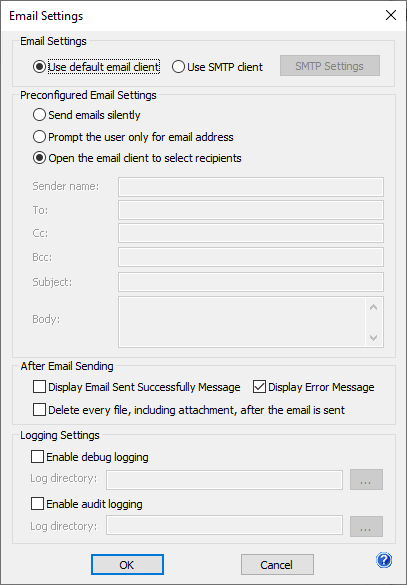Click the Cancel button
Image resolution: width=407 pixels, height=585 pixels.
277,564
